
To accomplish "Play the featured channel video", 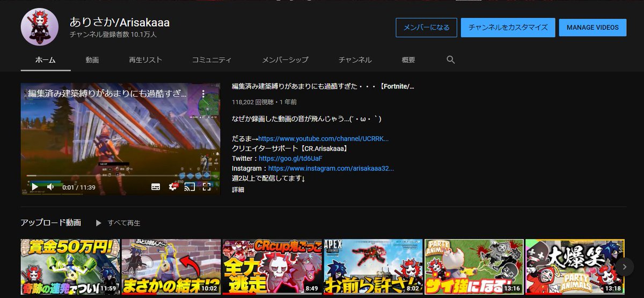I will (34, 187).
